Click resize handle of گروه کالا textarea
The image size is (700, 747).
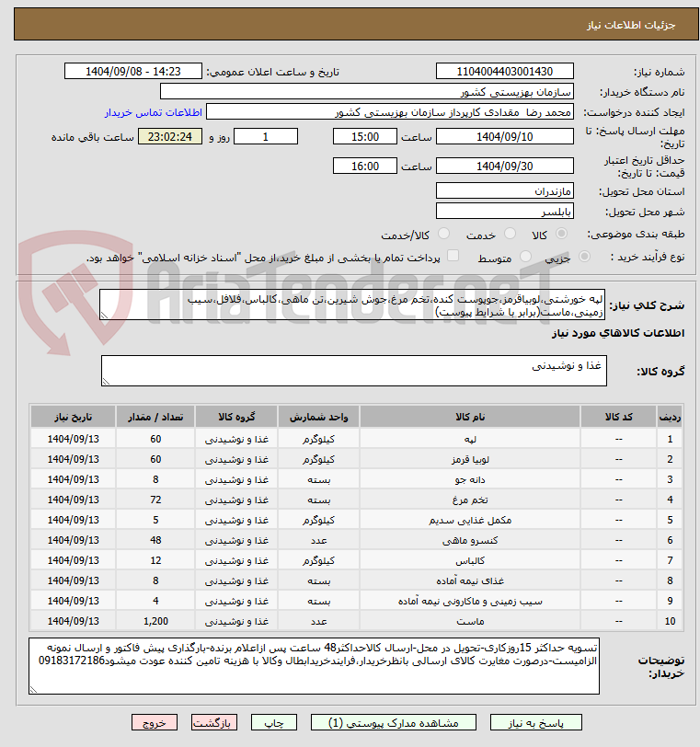(x=106, y=382)
